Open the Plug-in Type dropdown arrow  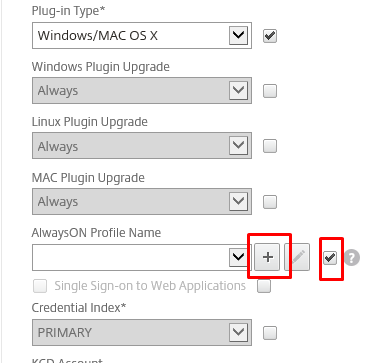238,35
